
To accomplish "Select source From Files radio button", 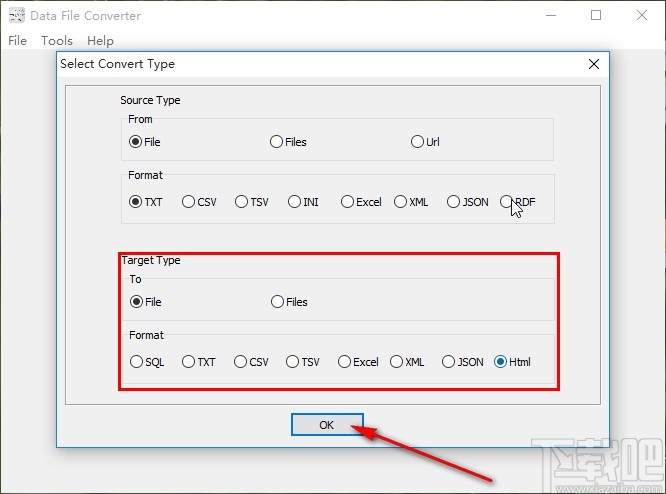I will (x=288, y=141).
